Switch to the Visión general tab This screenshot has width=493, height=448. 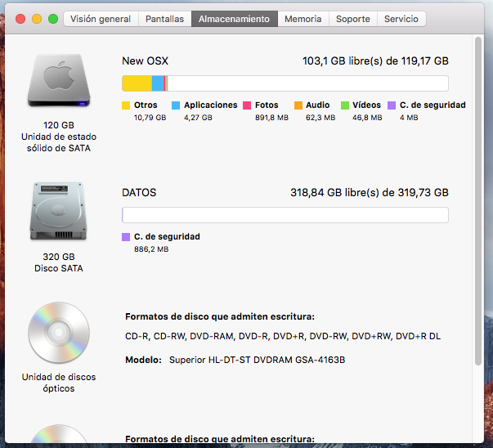(x=101, y=19)
